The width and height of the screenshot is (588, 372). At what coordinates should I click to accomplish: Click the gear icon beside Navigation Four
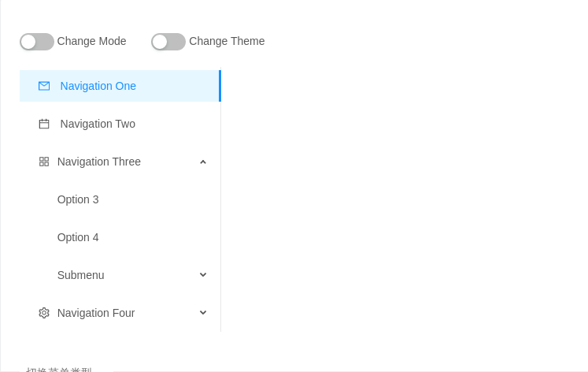pos(44,313)
